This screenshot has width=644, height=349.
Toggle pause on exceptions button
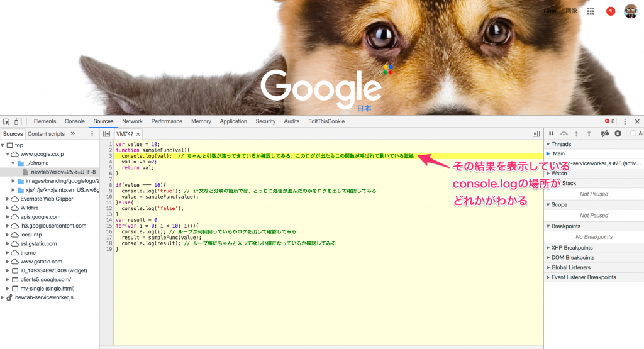(x=618, y=134)
